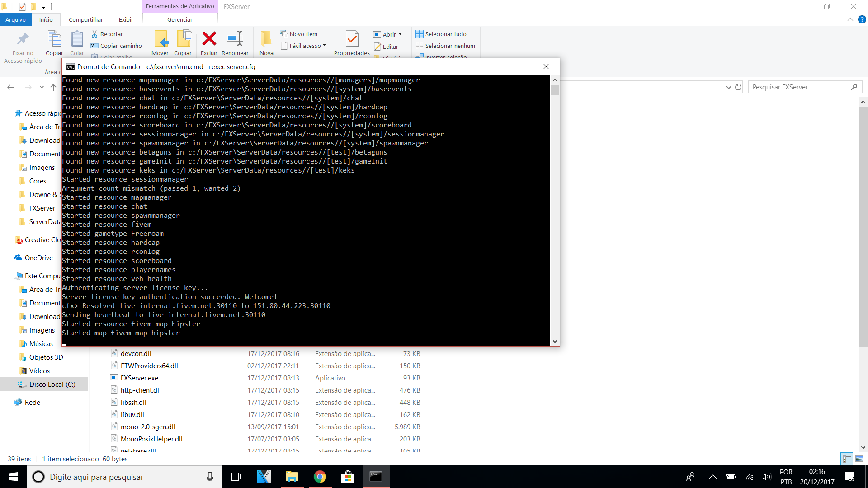868x488 pixels.
Task: Click the Nova pasta folder icon
Action: (266, 39)
